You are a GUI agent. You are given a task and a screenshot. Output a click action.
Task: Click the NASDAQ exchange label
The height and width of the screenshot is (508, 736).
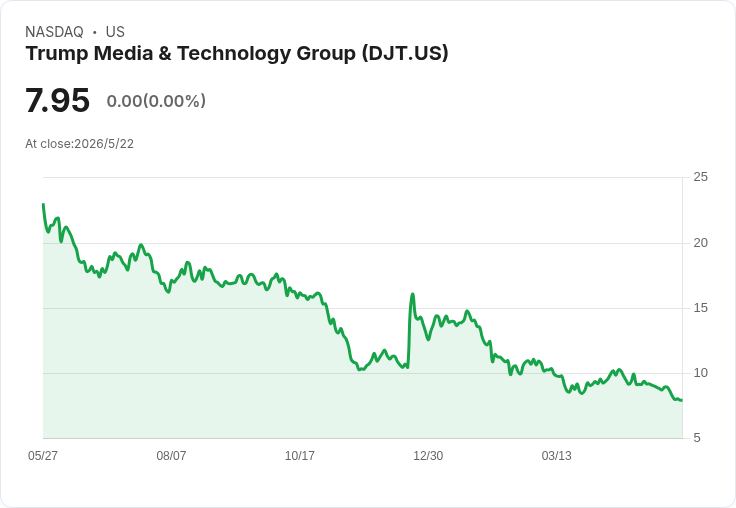pos(54,32)
